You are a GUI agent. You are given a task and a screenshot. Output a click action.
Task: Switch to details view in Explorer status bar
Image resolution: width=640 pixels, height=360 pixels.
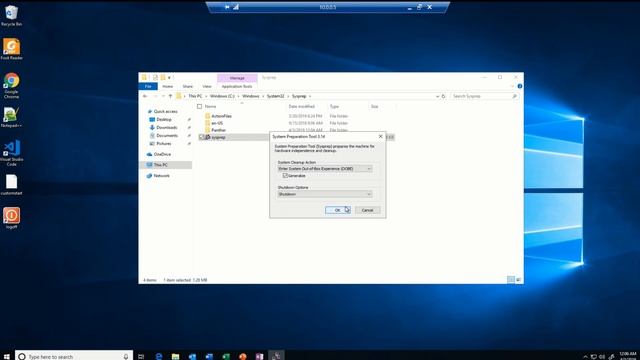click(511, 280)
